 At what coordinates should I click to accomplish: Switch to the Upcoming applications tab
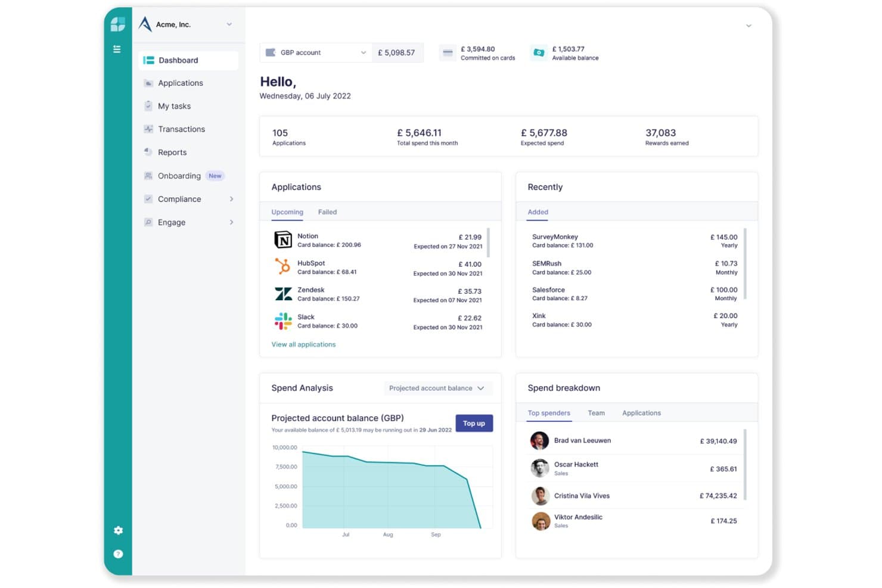click(x=287, y=212)
